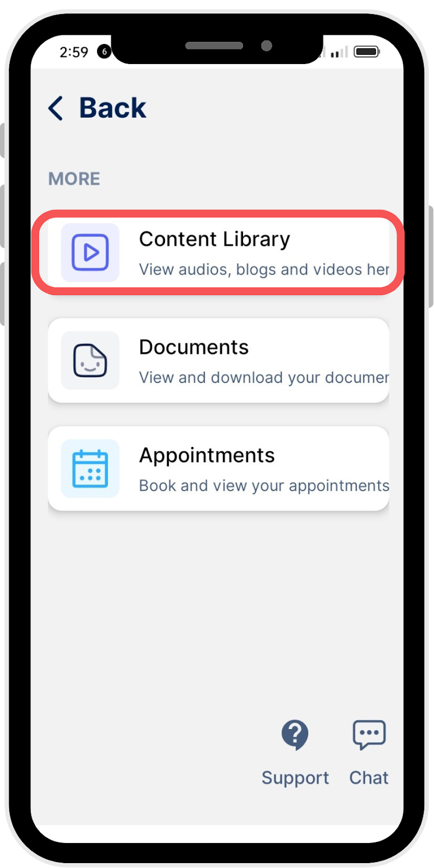This screenshot has width=434, height=868.
Task: Tap the 2:59 clock in status bar
Action: pyautogui.click(x=74, y=52)
